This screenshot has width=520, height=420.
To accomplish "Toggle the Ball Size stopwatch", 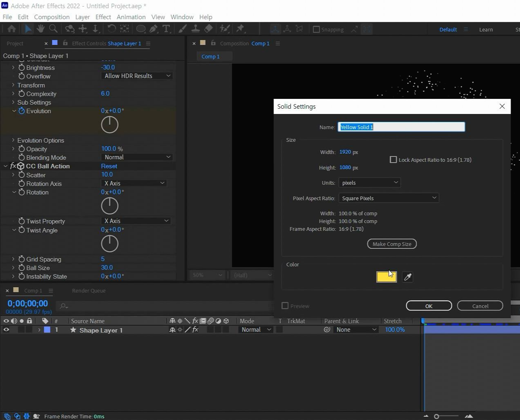I will pyautogui.click(x=22, y=268).
